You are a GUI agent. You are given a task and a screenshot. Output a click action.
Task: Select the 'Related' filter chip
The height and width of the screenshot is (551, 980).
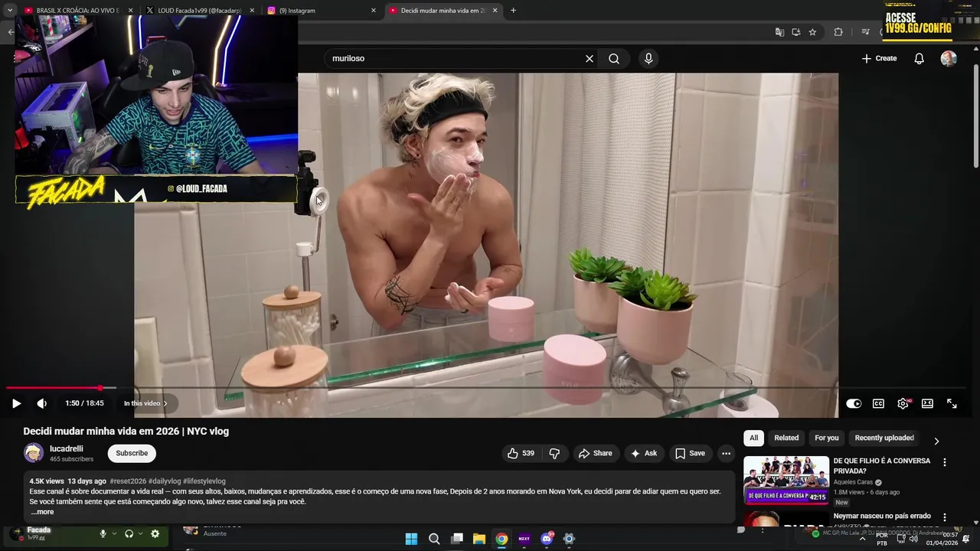click(x=786, y=438)
